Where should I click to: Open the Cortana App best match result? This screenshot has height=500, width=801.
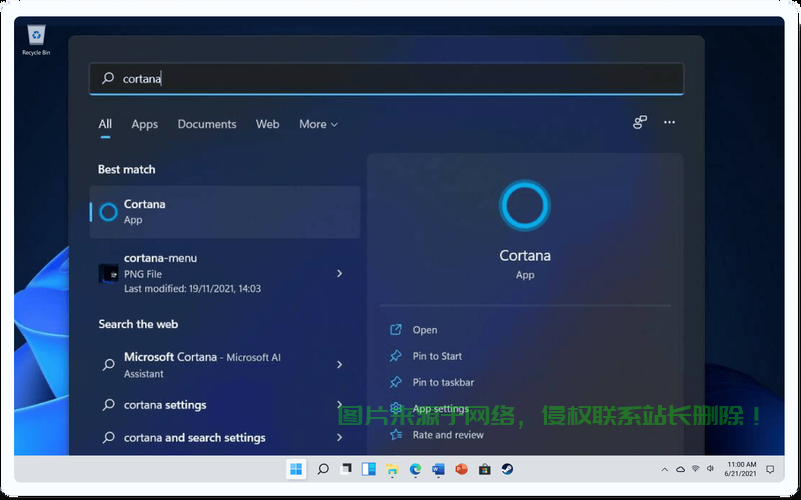(x=225, y=212)
